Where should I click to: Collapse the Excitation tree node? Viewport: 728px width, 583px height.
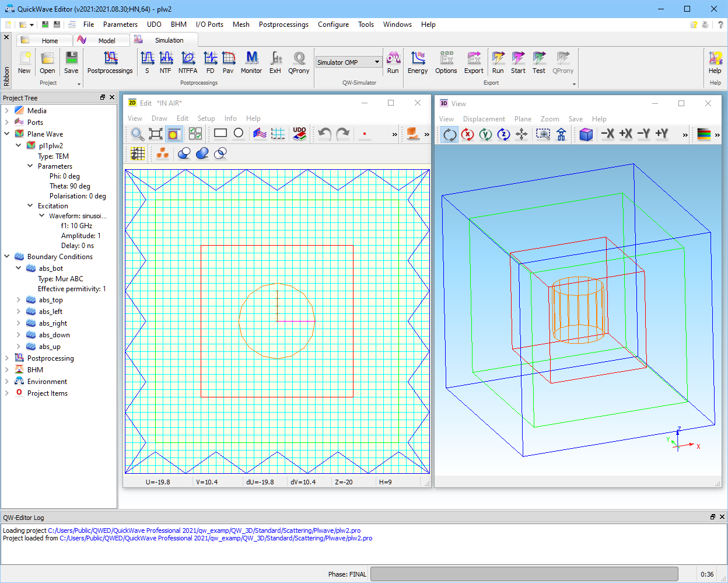tap(30, 205)
